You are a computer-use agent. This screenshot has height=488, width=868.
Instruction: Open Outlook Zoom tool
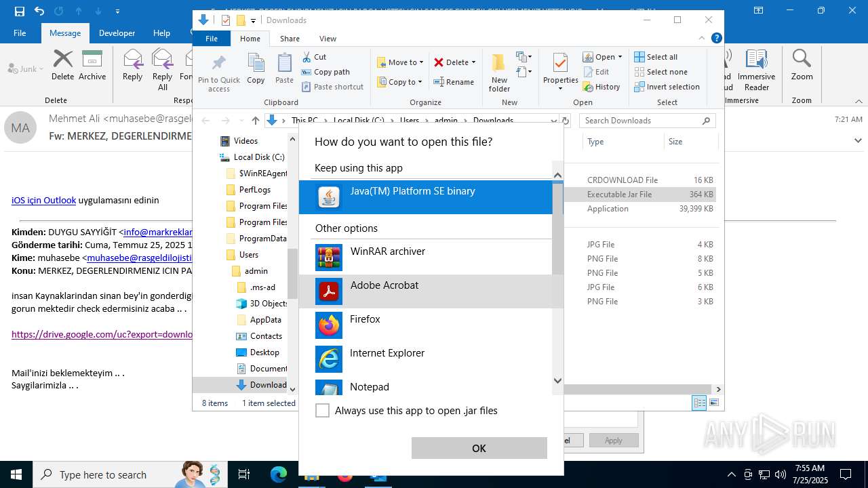(x=802, y=65)
